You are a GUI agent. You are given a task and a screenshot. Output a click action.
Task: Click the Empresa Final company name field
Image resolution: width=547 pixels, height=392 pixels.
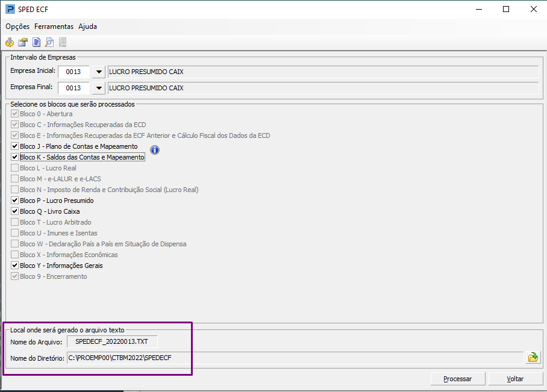tap(324, 88)
